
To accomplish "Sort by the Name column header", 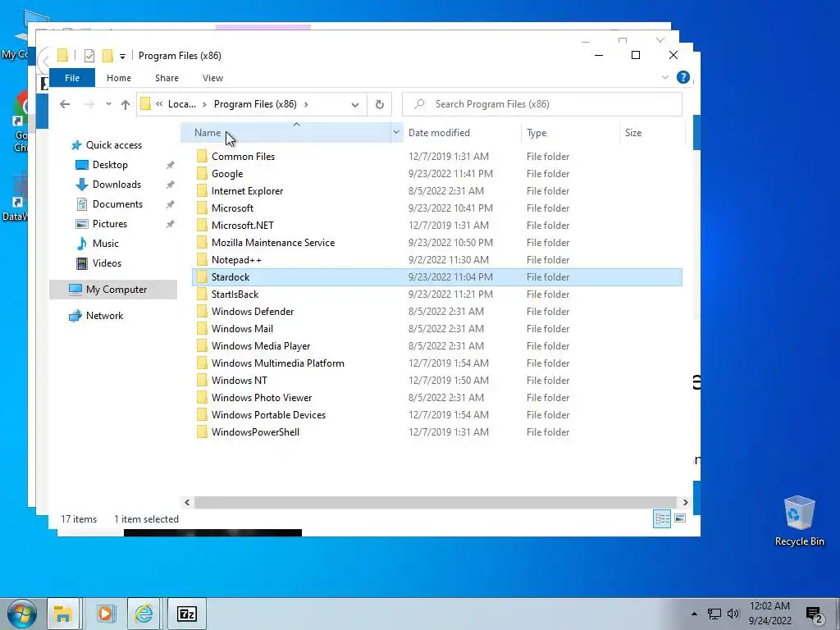I will 208,133.
